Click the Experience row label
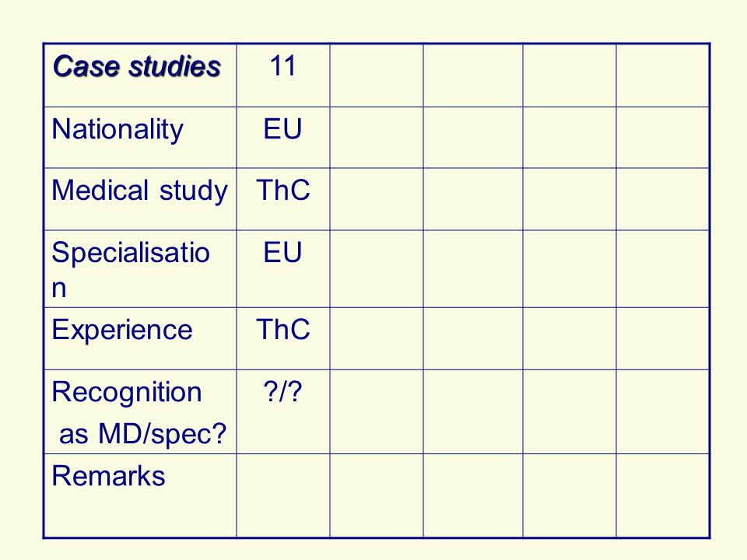This screenshot has width=747, height=560. [140, 338]
